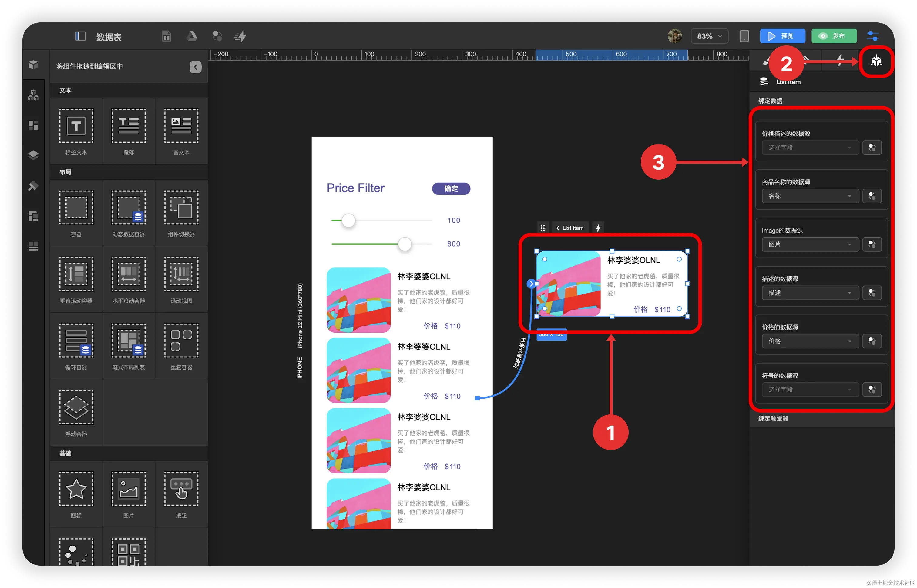Click the 确定 button in Price Filter
917x588 pixels.
451,189
